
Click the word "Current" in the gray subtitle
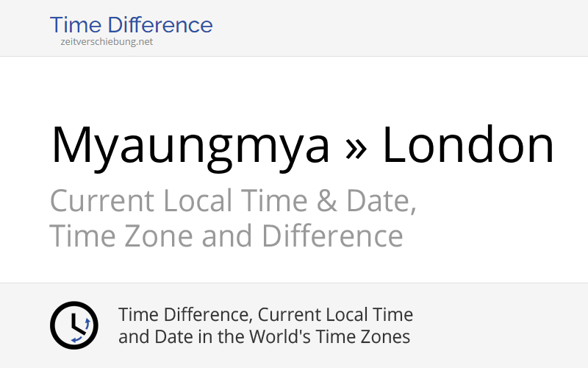tap(102, 201)
